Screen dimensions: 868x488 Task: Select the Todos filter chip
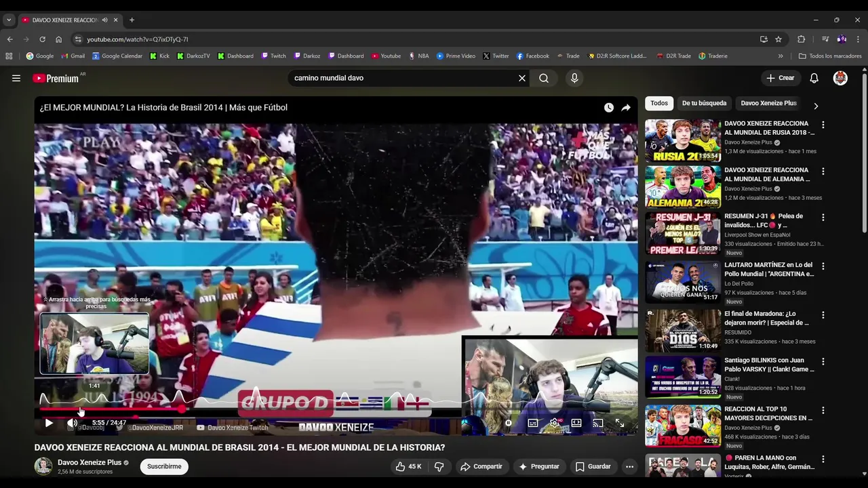659,104
